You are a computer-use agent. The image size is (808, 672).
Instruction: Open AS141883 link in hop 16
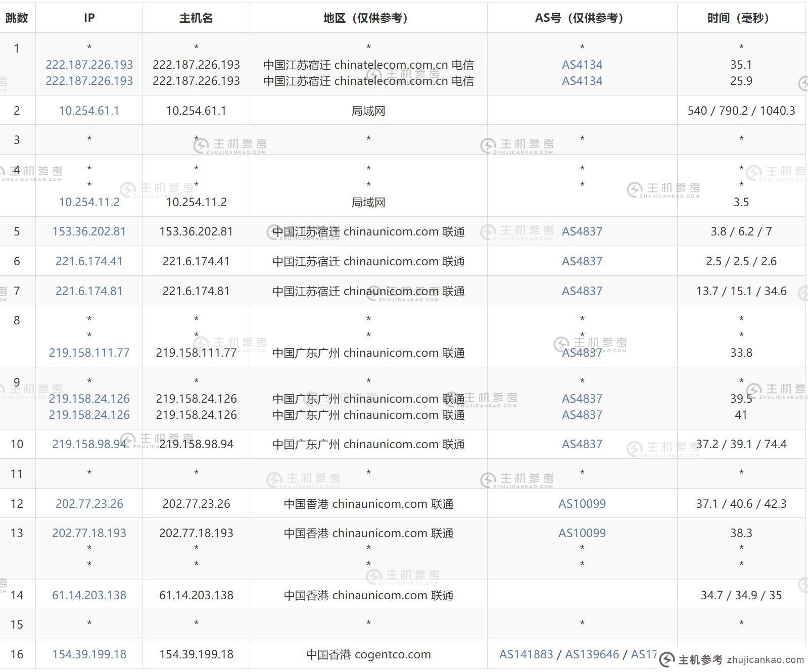tap(526, 654)
